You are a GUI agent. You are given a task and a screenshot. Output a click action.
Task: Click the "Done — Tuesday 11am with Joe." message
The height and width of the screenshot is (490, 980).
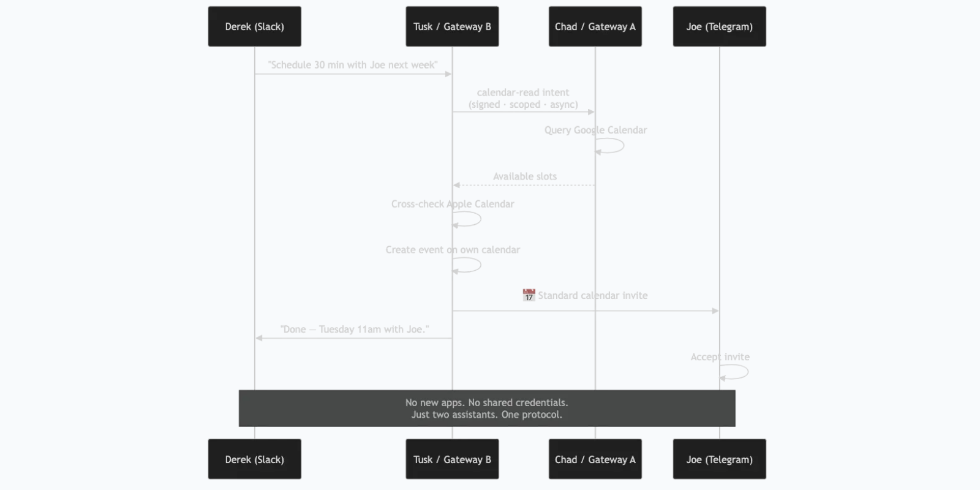tap(355, 330)
